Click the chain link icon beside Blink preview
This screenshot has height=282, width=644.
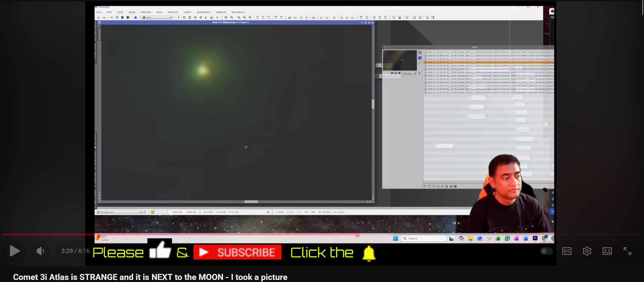click(420, 63)
